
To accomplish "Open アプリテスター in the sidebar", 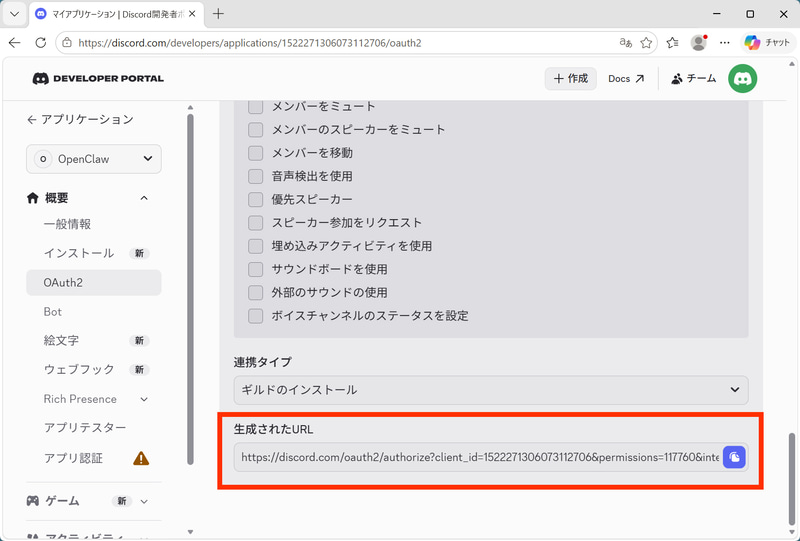I will 85,427.
